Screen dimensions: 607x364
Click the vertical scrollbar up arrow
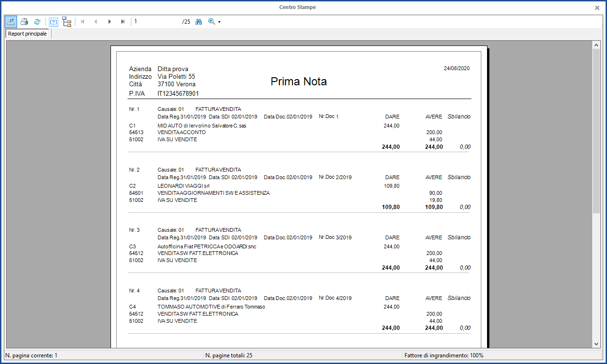(597, 45)
